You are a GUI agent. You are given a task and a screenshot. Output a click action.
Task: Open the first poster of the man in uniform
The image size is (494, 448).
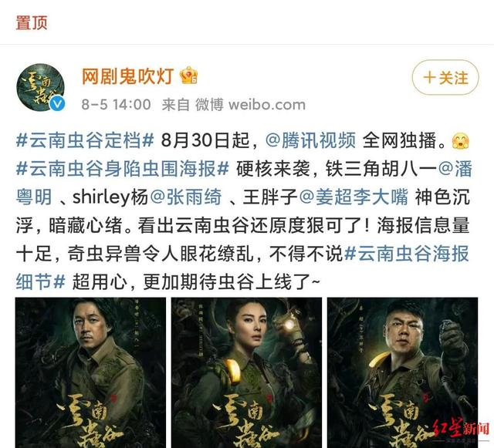(90, 372)
